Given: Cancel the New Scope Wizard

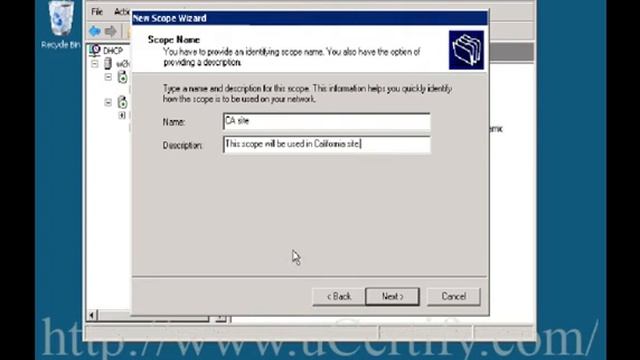Looking at the screenshot, I should coord(453,296).
